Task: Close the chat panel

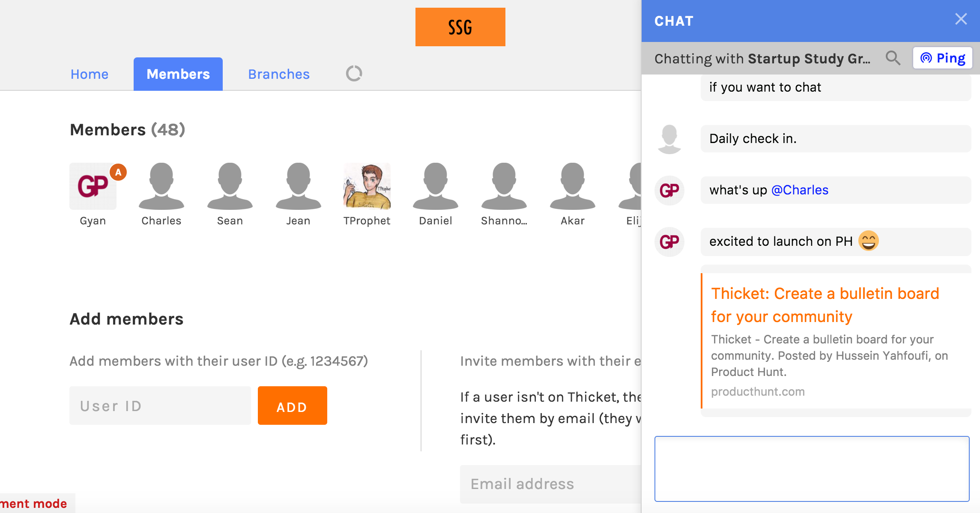Action: pyautogui.click(x=961, y=19)
